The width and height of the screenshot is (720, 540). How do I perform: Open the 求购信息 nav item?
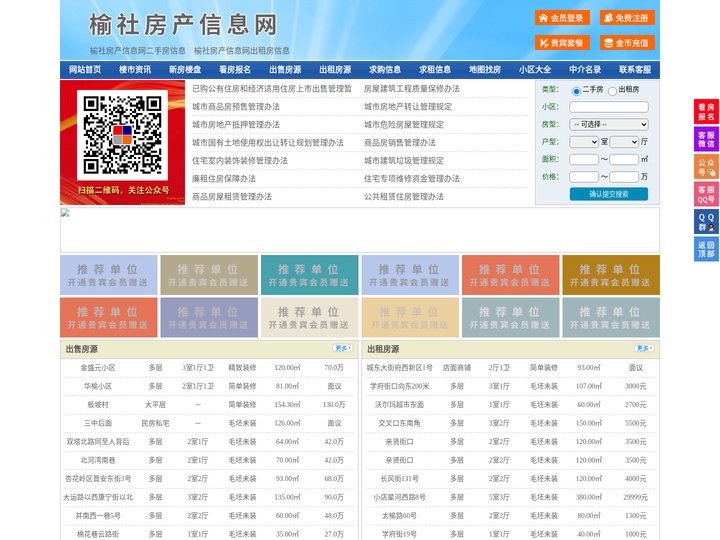385,70
